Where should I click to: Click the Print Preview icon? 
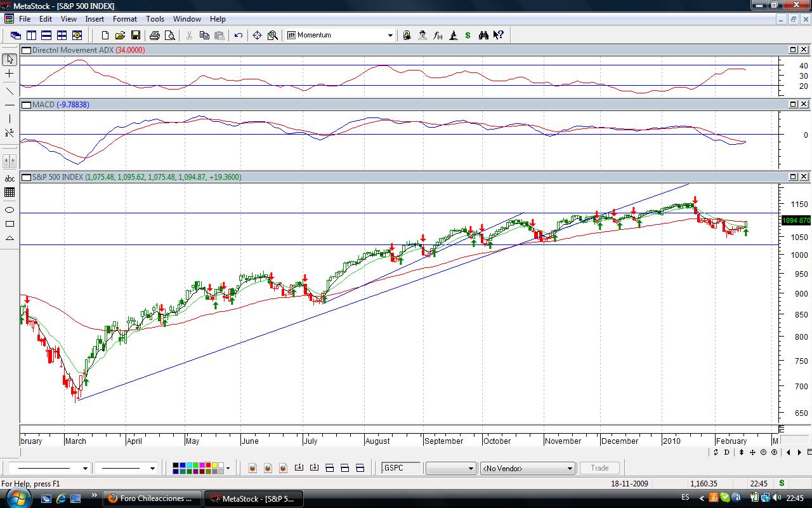[169, 36]
